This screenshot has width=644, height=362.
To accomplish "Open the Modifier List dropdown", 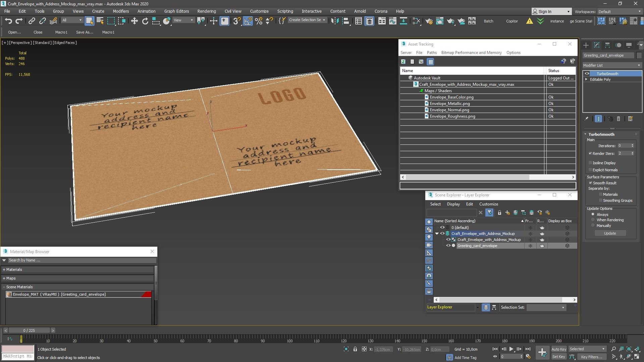I will click(612, 65).
